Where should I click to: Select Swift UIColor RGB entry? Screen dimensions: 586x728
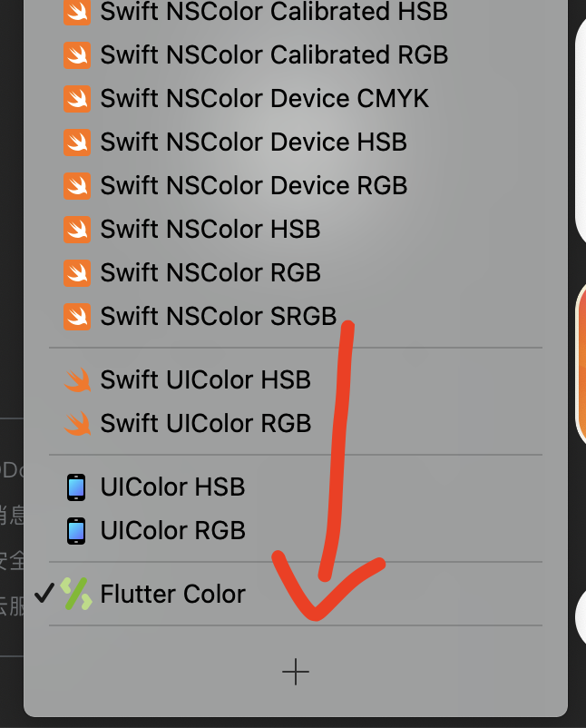(296, 423)
